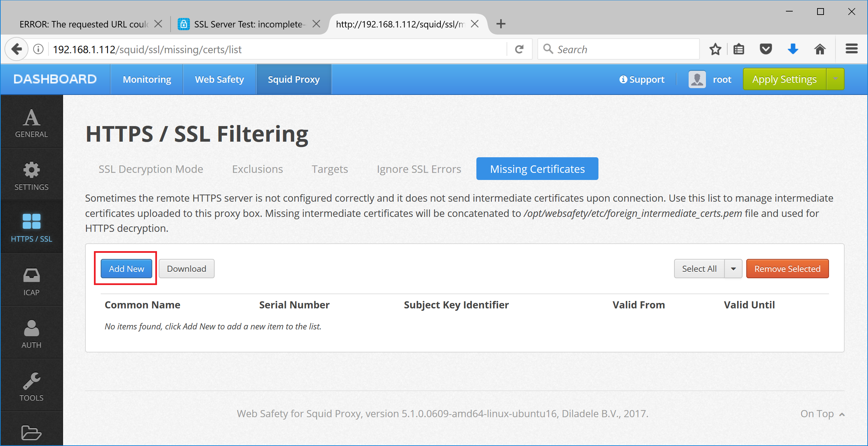Viewport: 868px width, 446px height.
Task: Open the SETTINGS gear sidebar item
Action: (x=31, y=176)
